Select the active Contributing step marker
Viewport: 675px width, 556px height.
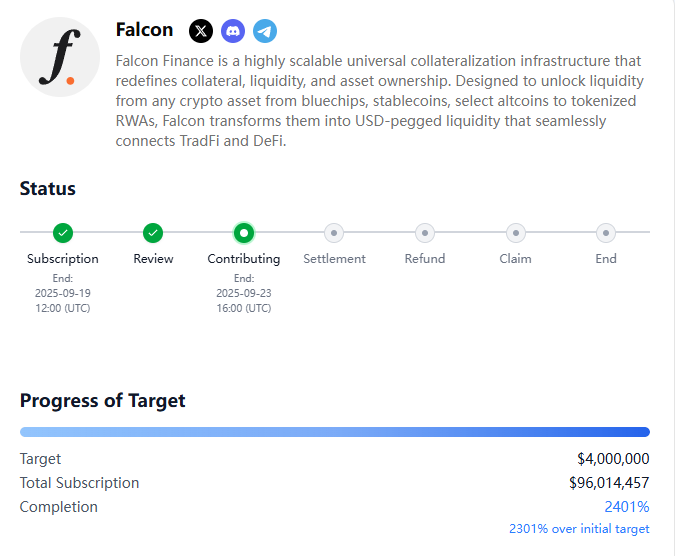[x=244, y=233]
